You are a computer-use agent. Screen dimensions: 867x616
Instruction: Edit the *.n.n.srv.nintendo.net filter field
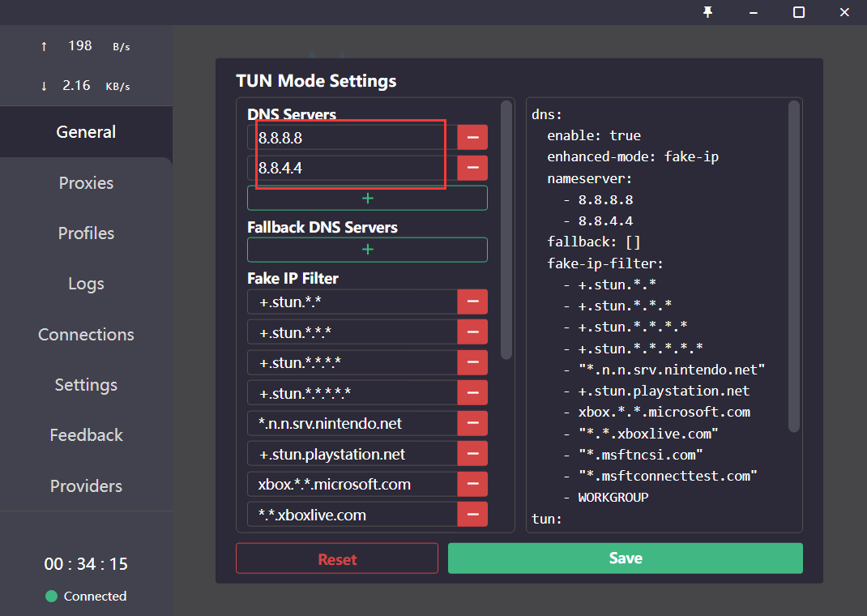352,423
